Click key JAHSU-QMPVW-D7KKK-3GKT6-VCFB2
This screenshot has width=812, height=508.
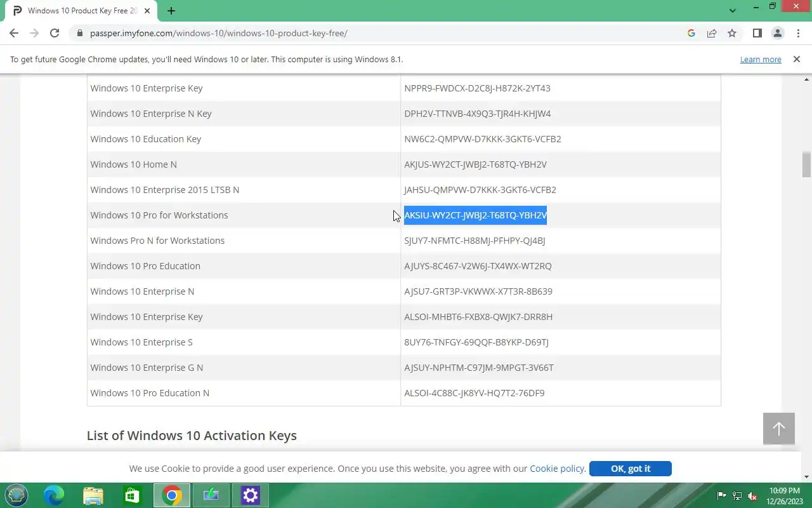click(x=480, y=190)
